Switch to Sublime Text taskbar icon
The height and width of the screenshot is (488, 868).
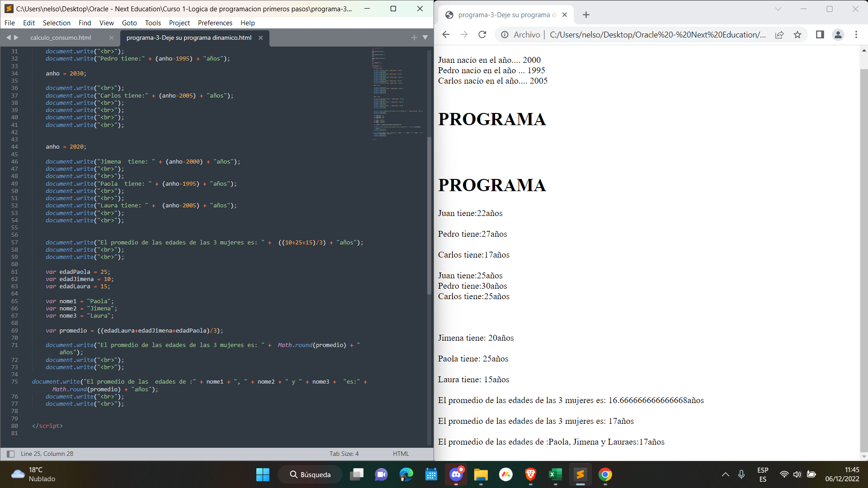click(x=580, y=474)
